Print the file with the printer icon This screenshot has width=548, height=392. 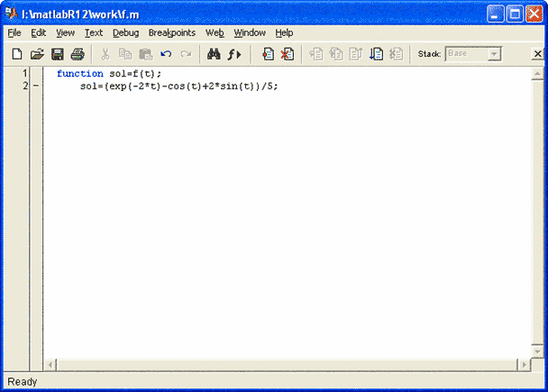coord(78,54)
